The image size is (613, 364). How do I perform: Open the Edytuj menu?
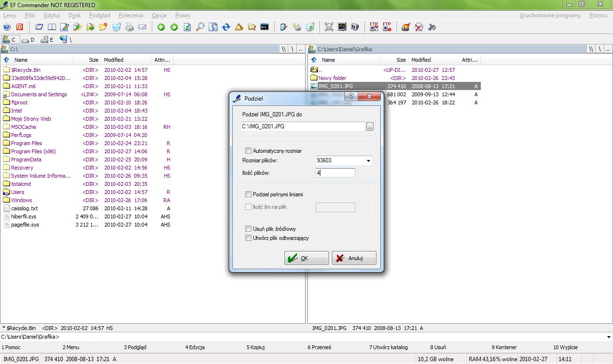tap(52, 15)
